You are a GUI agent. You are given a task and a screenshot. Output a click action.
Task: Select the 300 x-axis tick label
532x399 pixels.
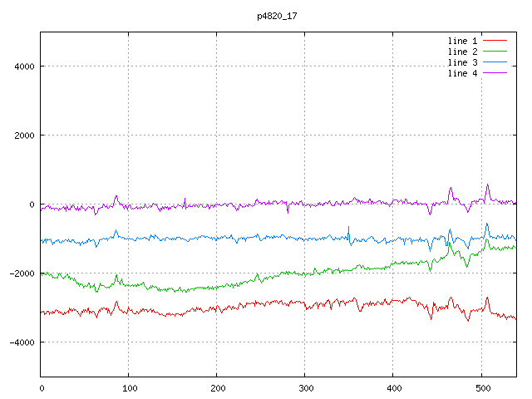pyautogui.click(x=304, y=387)
